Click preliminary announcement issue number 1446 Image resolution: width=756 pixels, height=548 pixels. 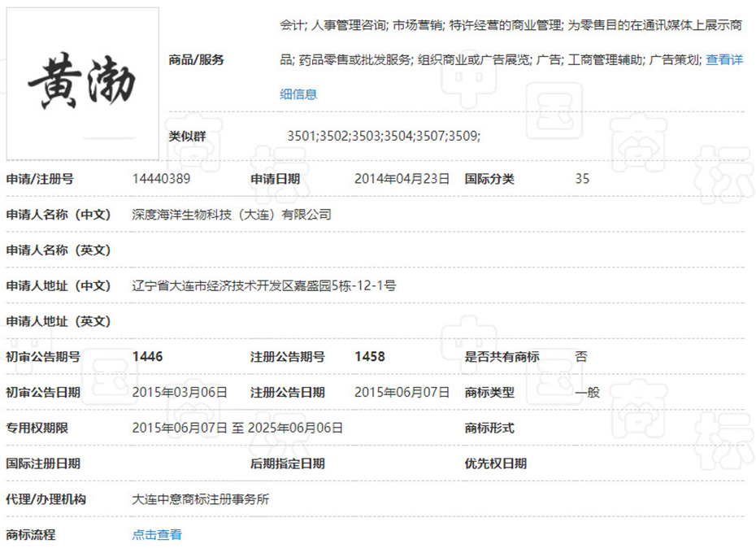pyautogui.click(x=147, y=357)
